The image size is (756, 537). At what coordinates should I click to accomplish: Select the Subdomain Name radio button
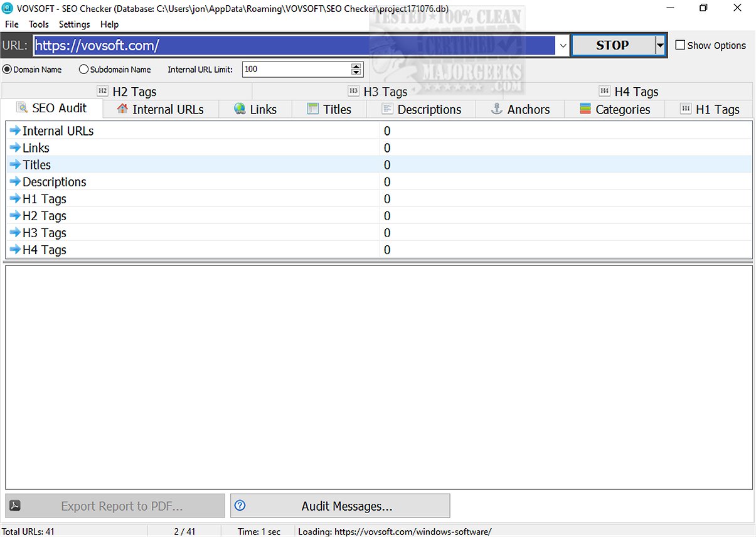(85, 69)
